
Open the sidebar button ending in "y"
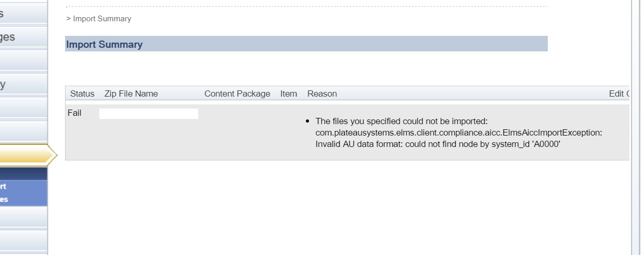[x=23, y=85]
